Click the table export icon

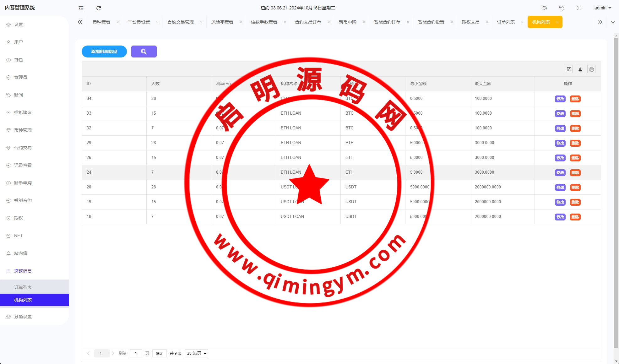(580, 69)
